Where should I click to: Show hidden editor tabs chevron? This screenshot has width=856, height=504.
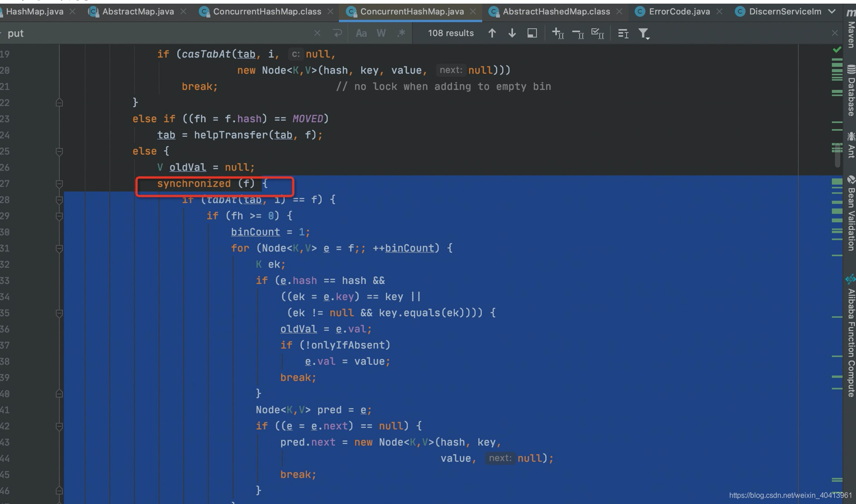tap(832, 11)
